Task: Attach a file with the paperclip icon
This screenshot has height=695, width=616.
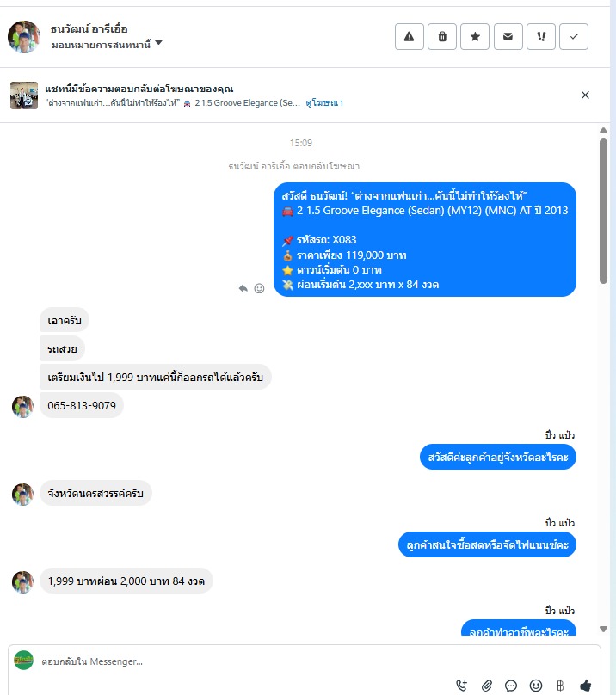Action: [486, 686]
